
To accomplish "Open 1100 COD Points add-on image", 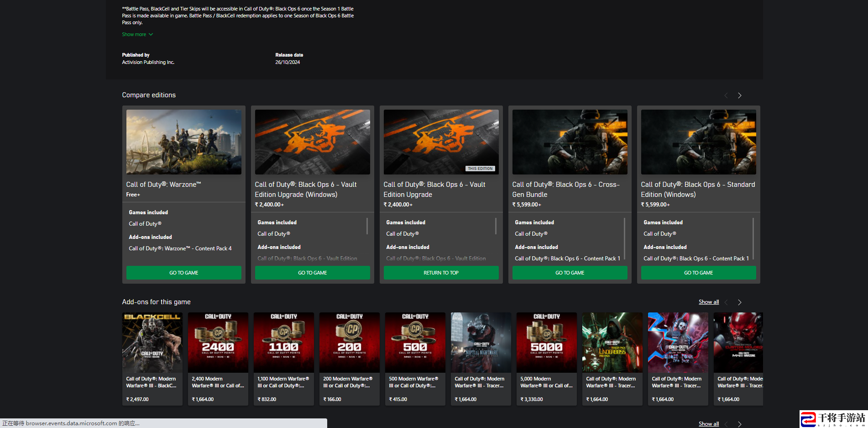I will tap(284, 343).
